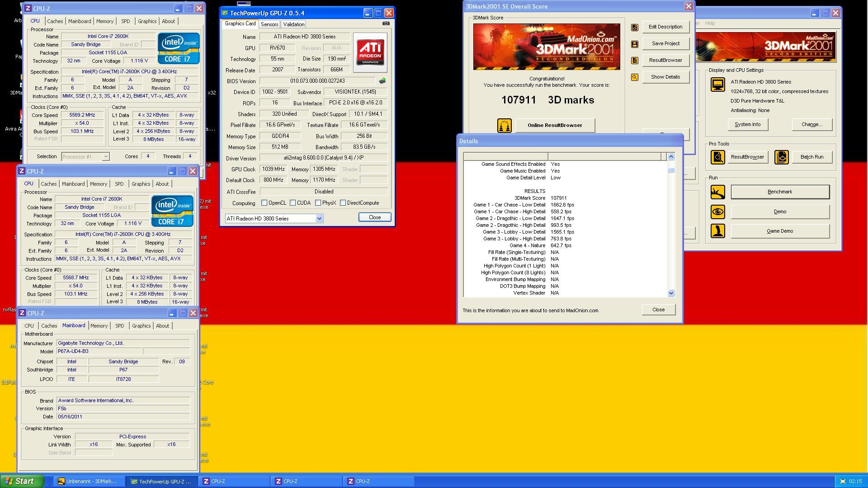Click the Save Project floppy icon
868x488 pixels.
635,44
